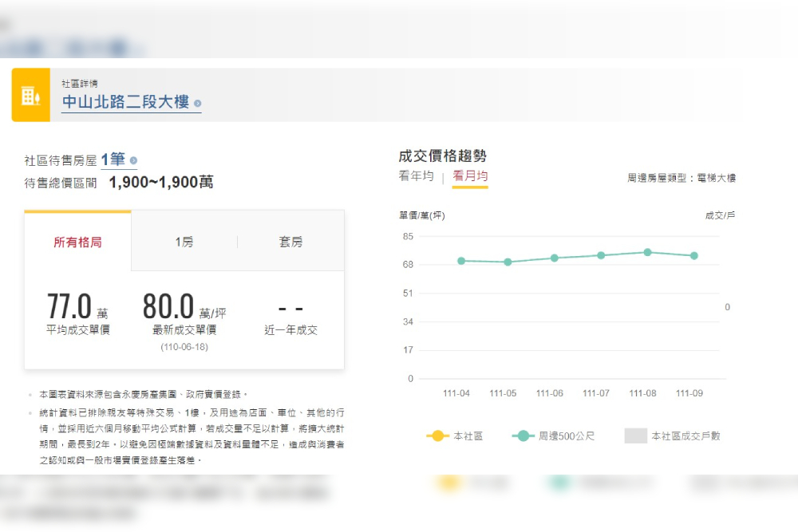Toggle 本社區成交戶數 legend series
This screenshot has height=532, width=798.
[672, 435]
